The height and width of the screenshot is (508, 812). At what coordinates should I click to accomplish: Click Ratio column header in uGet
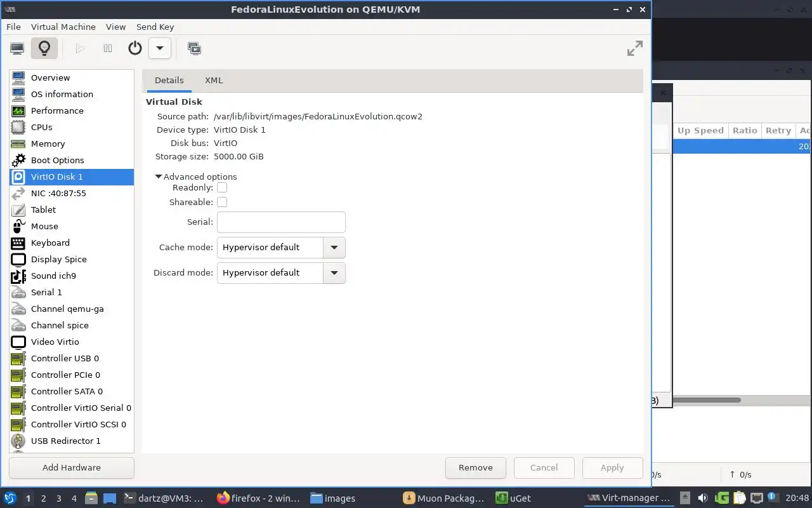coord(745,130)
